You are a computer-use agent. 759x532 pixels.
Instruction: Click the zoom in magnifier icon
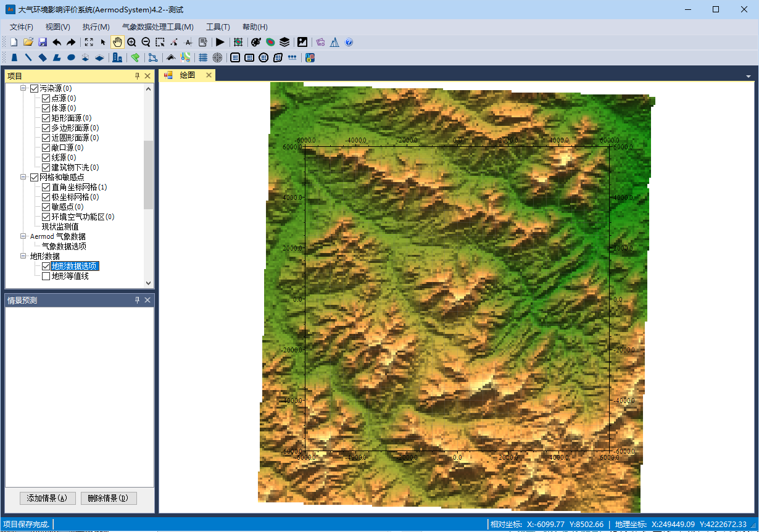pyautogui.click(x=131, y=42)
